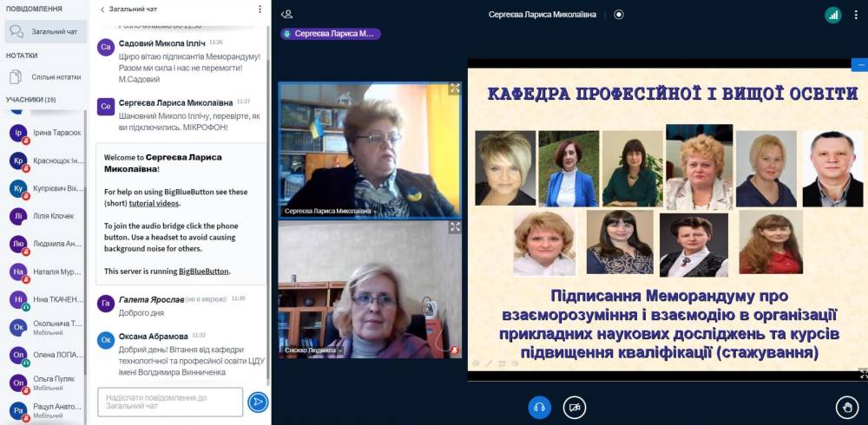Minimize presentation with the blue dash button
The height and width of the screenshot is (425, 868).
point(862,64)
